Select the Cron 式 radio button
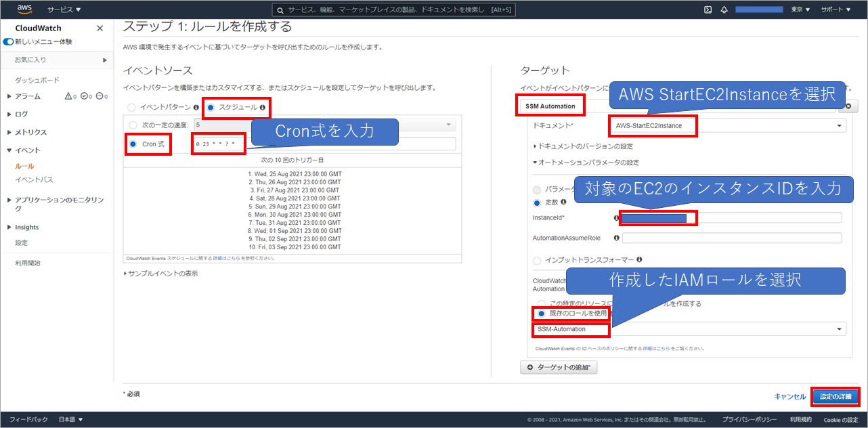Image resolution: width=868 pixels, height=428 pixels. (132, 144)
